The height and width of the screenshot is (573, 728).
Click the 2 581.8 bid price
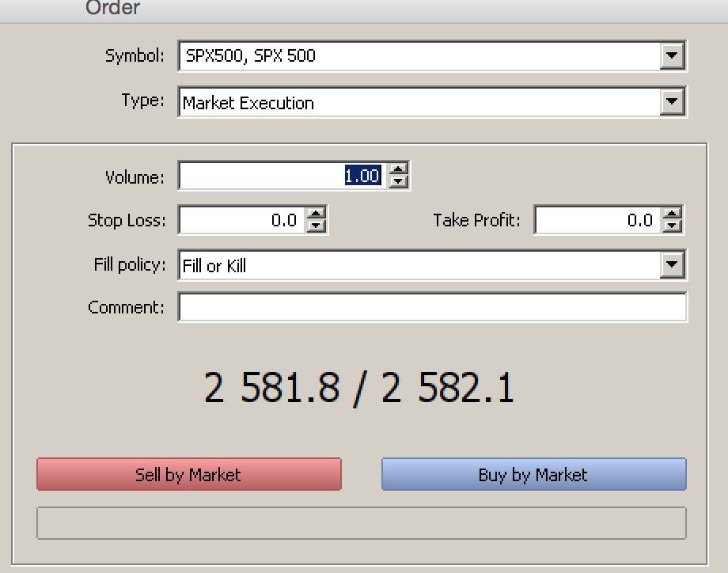click(x=272, y=388)
